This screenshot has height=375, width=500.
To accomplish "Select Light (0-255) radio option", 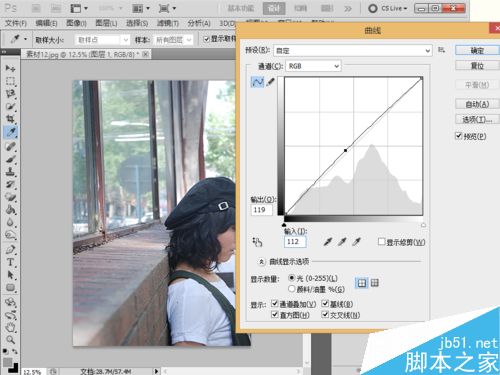I will [x=292, y=278].
